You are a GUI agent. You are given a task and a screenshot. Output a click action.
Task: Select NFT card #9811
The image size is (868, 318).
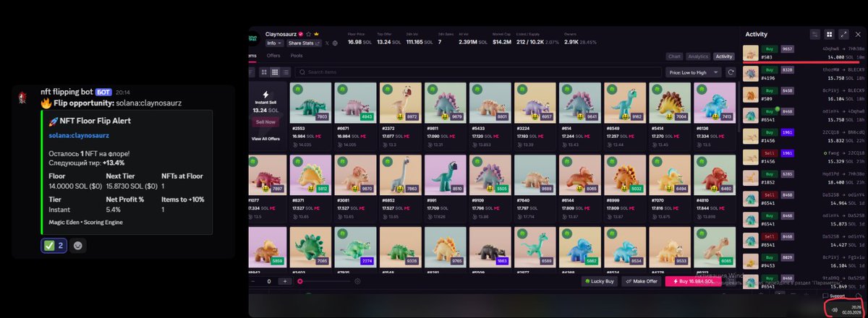445,115
